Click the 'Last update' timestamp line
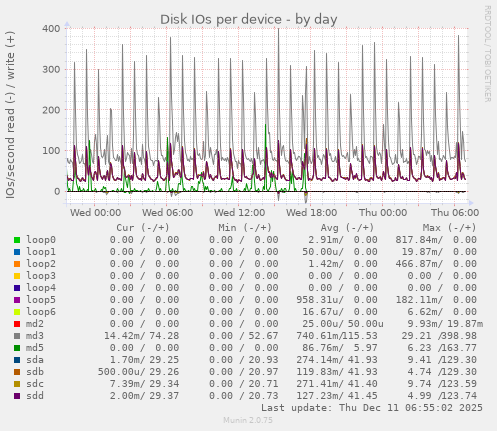 pos(372,408)
